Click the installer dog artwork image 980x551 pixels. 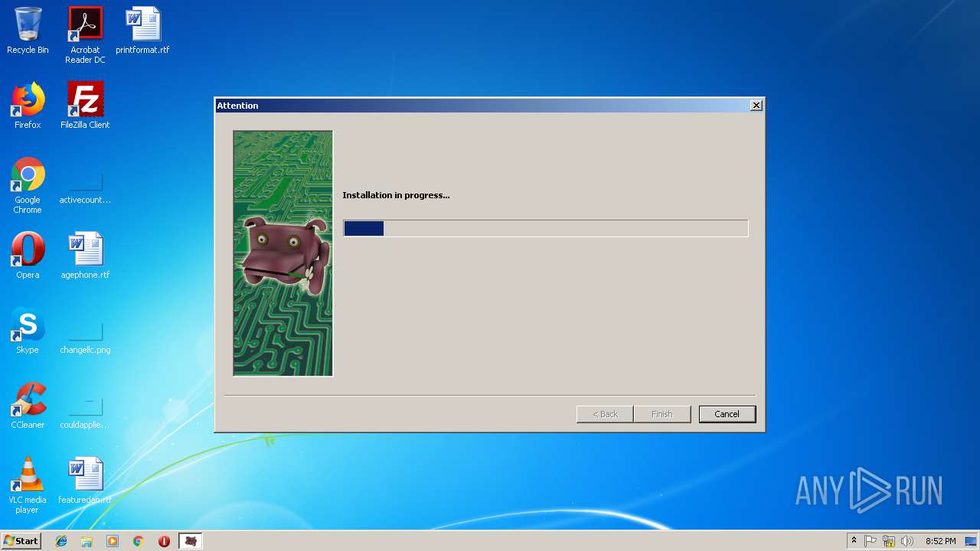283,253
